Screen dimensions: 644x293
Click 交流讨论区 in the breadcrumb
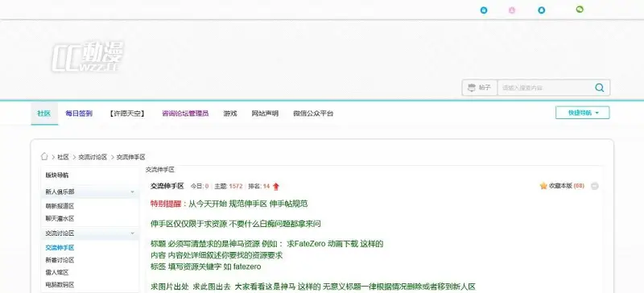[93, 157]
